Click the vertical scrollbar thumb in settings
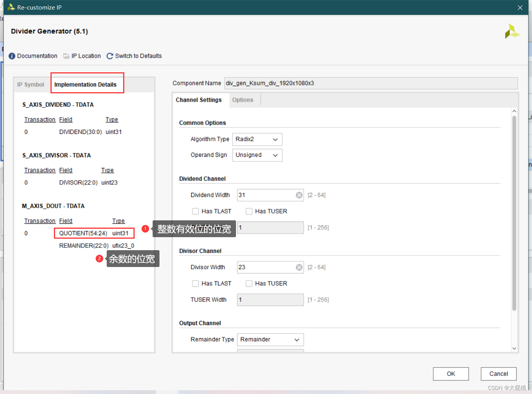 [x=514, y=213]
